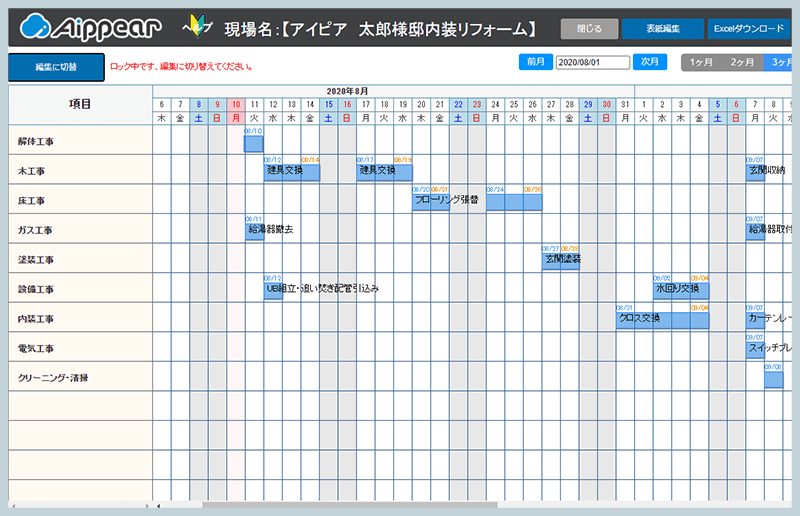800x516 pixels.
Task: Click the 給湯器撤去 task bar
Action: click(254, 232)
